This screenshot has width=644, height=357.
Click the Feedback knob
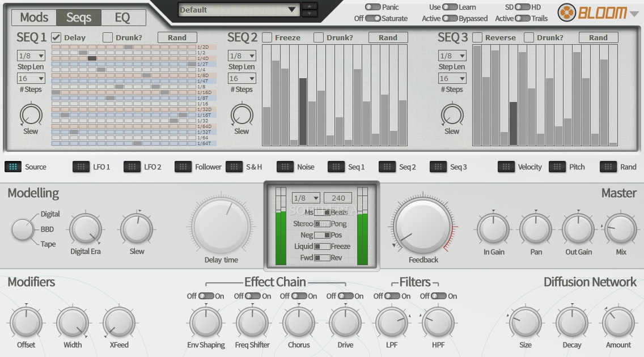coord(423,226)
